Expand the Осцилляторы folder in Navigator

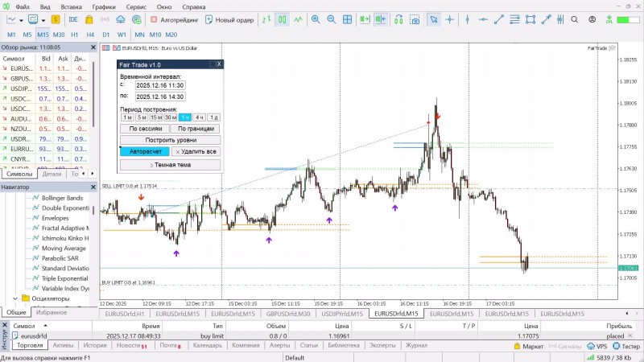click(x=15, y=298)
